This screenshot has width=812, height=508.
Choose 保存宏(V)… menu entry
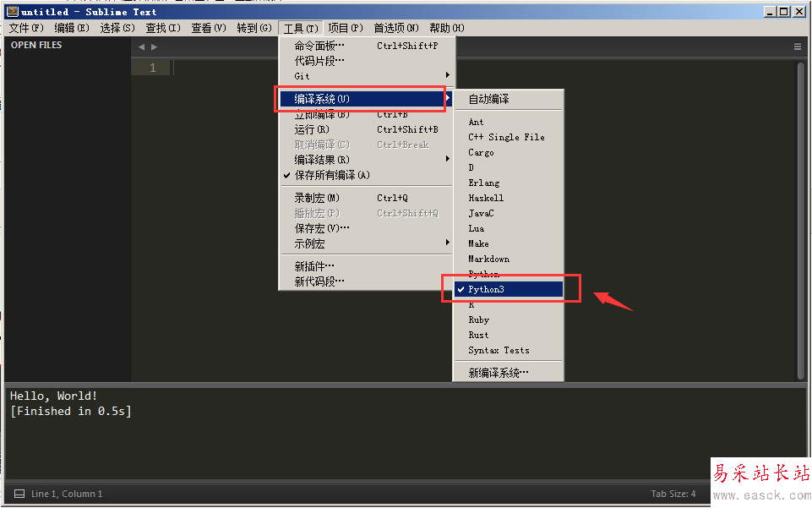click(367, 228)
